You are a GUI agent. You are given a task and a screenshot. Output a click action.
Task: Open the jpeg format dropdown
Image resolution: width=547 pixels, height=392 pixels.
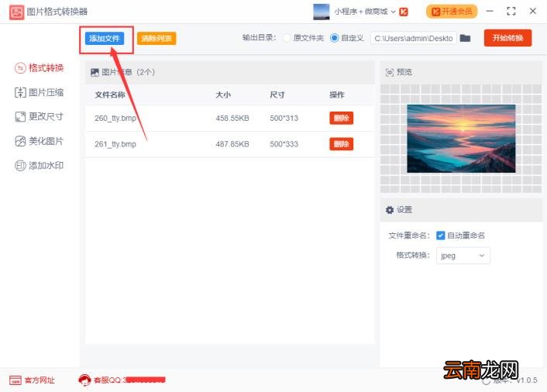(463, 256)
